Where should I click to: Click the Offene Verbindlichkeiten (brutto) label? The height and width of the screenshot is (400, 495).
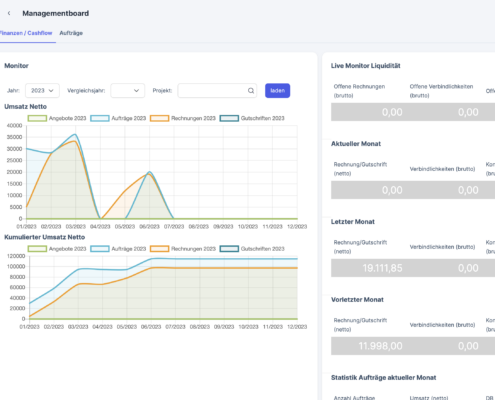point(441,91)
